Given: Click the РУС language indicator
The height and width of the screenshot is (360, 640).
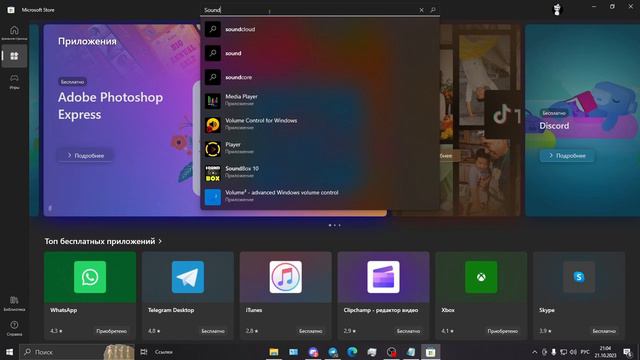Looking at the screenshot, I should point(585,352).
